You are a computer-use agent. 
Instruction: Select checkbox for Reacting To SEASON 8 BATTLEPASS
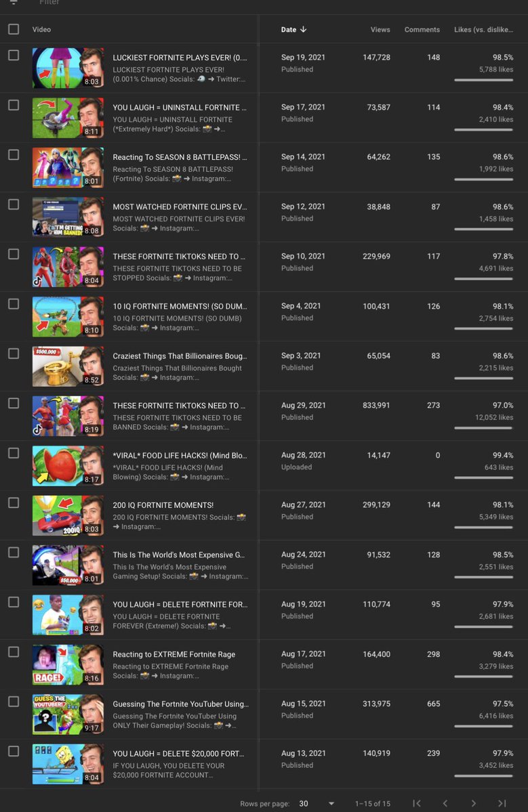[14, 155]
